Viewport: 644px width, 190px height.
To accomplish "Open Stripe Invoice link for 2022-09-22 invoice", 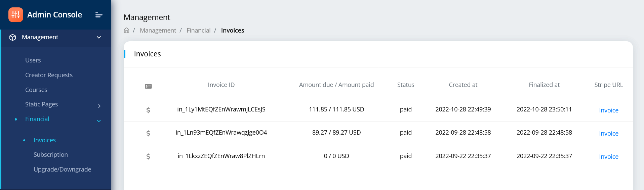I will pos(609,157).
